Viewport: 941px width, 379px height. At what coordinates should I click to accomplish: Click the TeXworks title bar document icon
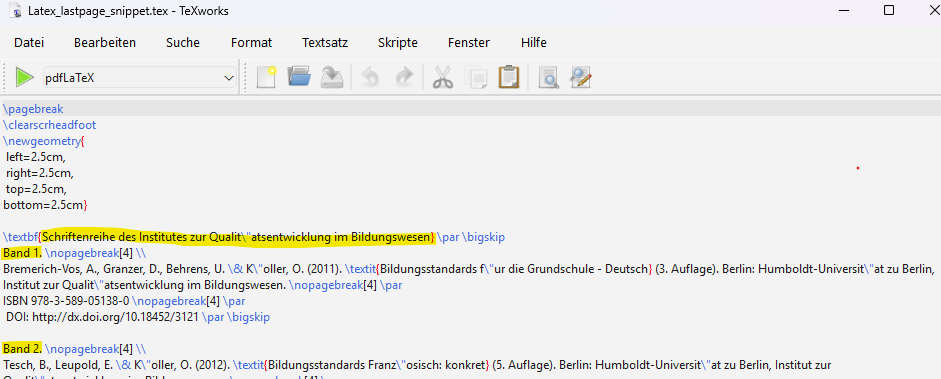[x=17, y=11]
